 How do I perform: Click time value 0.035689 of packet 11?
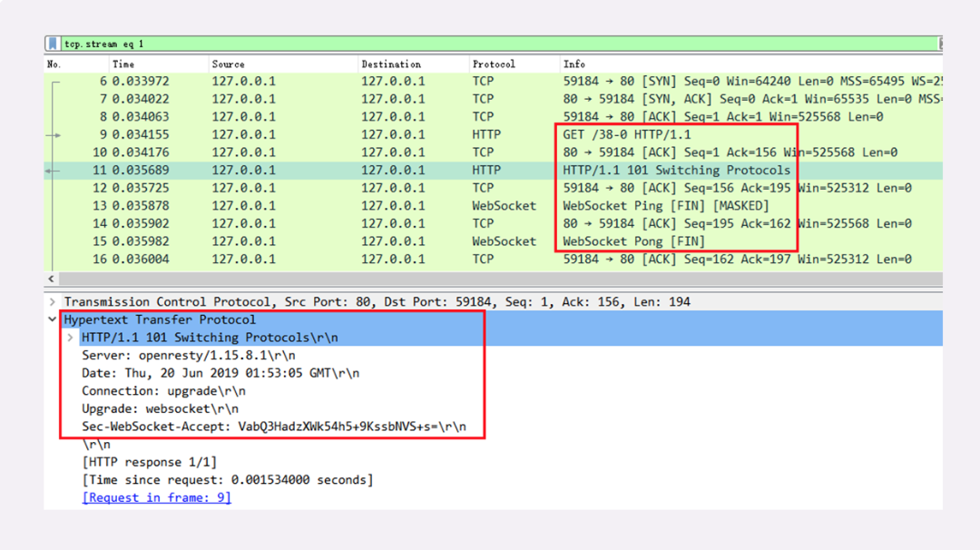coord(141,170)
